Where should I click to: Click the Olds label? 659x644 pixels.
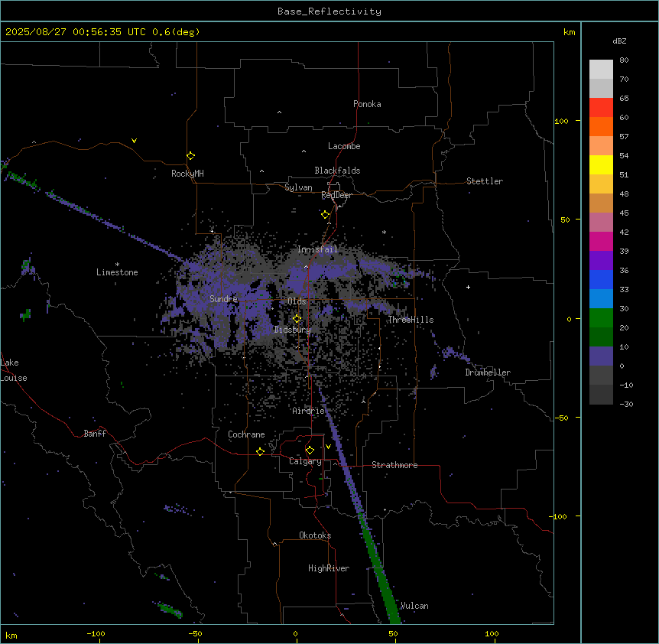coord(297,301)
